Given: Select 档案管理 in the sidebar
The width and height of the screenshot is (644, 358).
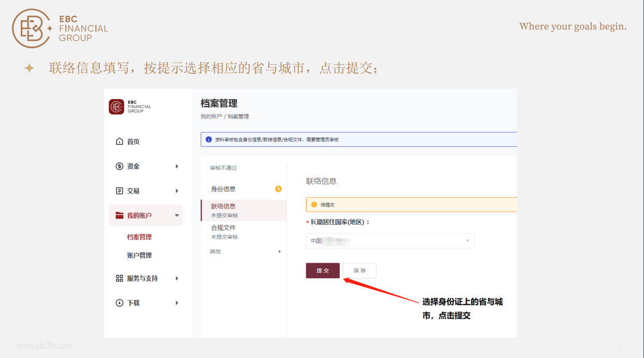Looking at the screenshot, I should tap(139, 237).
